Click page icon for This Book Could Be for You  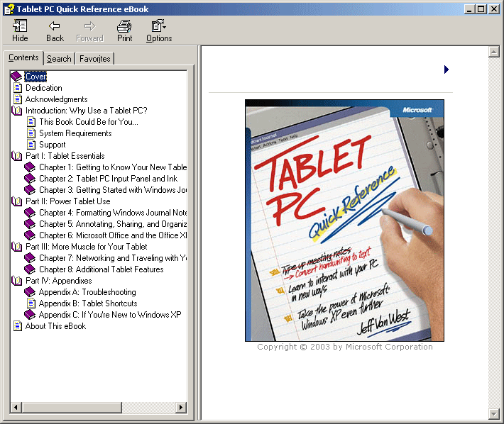pos(31,122)
